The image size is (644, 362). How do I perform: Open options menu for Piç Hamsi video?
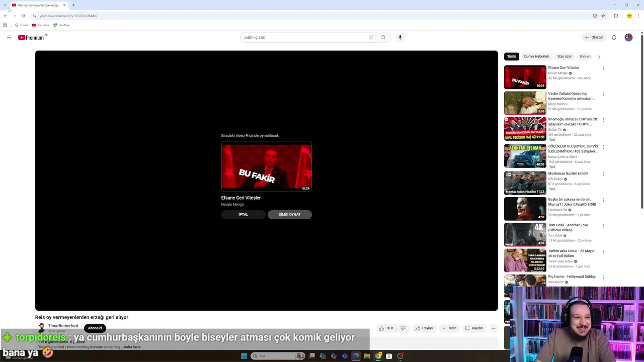click(x=603, y=277)
